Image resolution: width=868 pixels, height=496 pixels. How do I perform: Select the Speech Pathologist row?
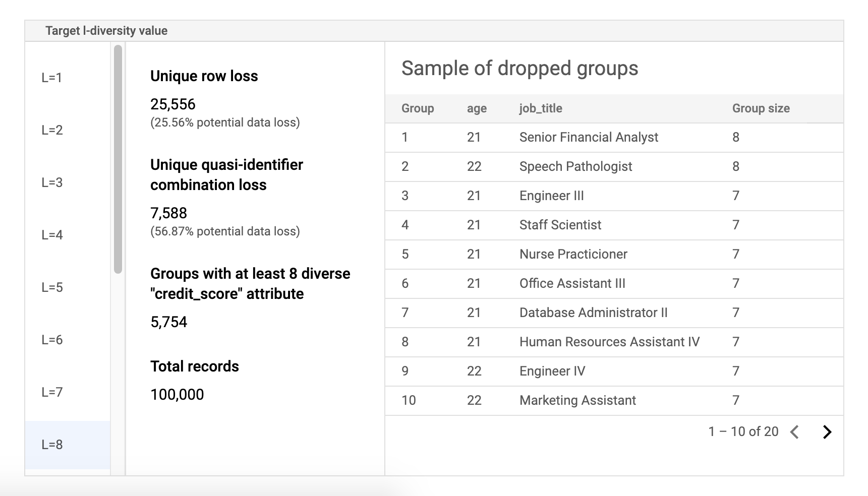[575, 167]
